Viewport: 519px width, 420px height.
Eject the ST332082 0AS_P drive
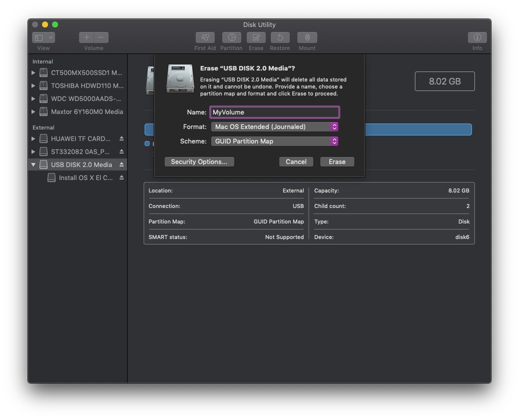[x=121, y=151]
